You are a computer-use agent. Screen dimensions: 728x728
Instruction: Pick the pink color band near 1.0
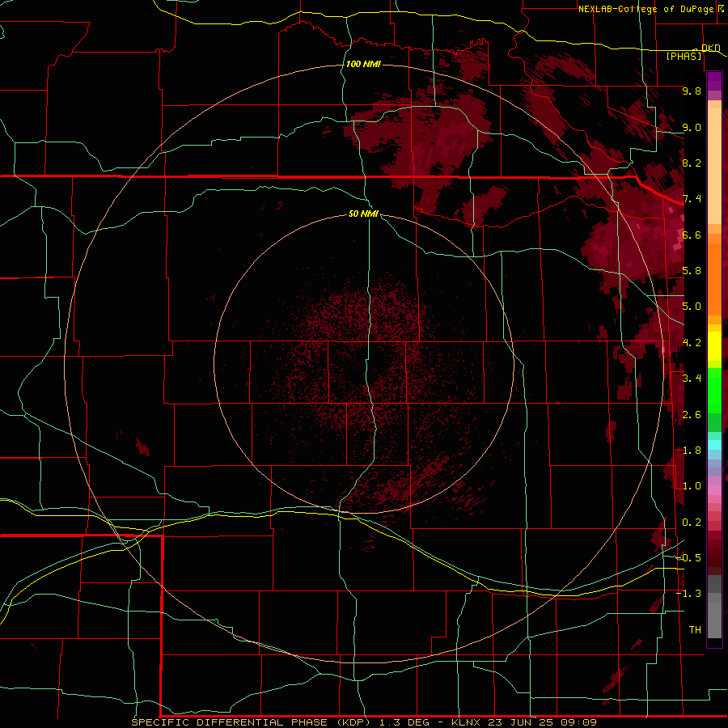[714, 490]
